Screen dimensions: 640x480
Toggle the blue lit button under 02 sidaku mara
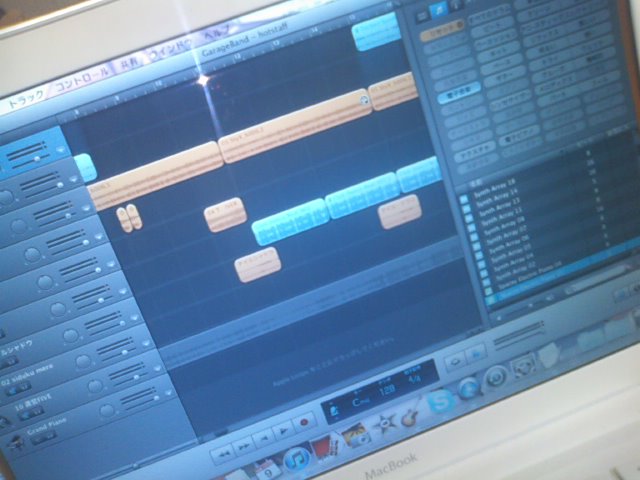[13, 389]
